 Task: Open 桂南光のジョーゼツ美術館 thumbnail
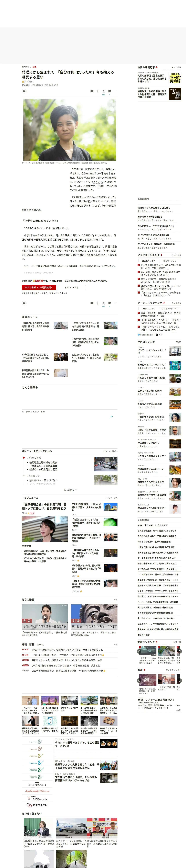(175, 78)
